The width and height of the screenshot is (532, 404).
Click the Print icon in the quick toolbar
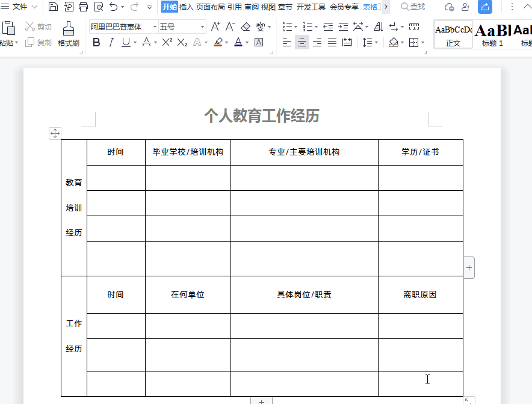coord(83,7)
